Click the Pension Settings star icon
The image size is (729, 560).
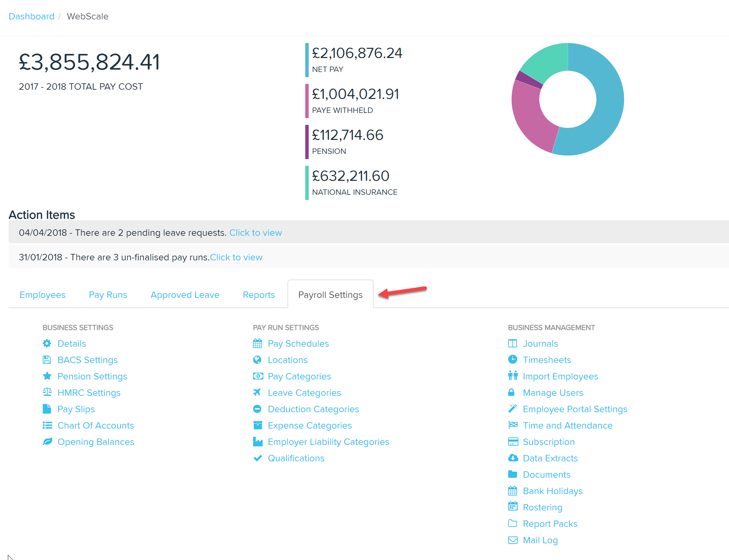(x=47, y=376)
